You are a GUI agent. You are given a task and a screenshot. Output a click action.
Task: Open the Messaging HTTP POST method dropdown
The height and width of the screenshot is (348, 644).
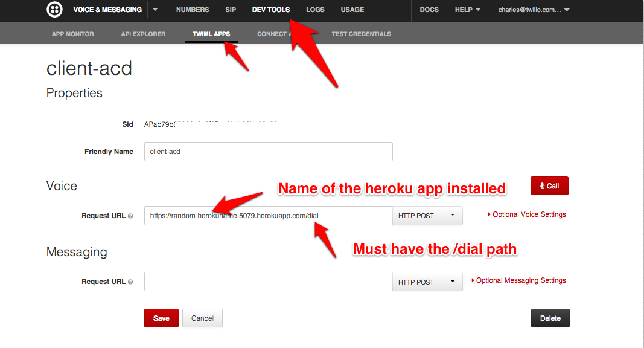[427, 282]
